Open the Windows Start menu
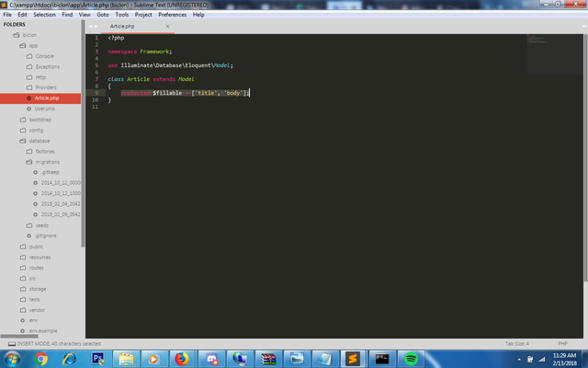The height and width of the screenshot is (368, 588). pyautogui.click(x=12, y=359)
